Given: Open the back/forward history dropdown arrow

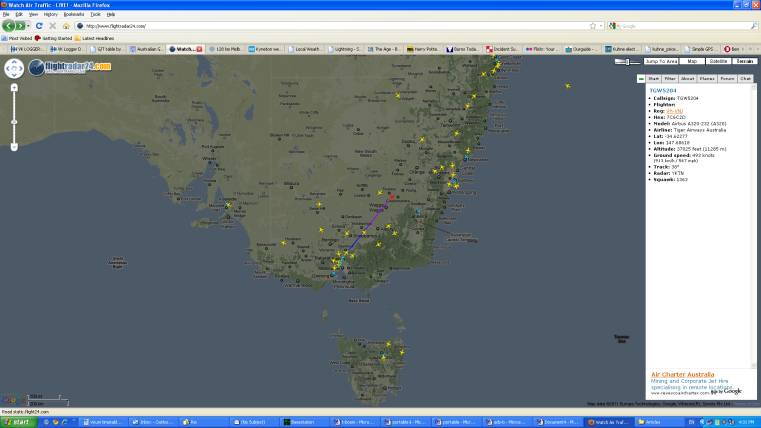Looking at the screenshot, I should [x=28, y=26].
